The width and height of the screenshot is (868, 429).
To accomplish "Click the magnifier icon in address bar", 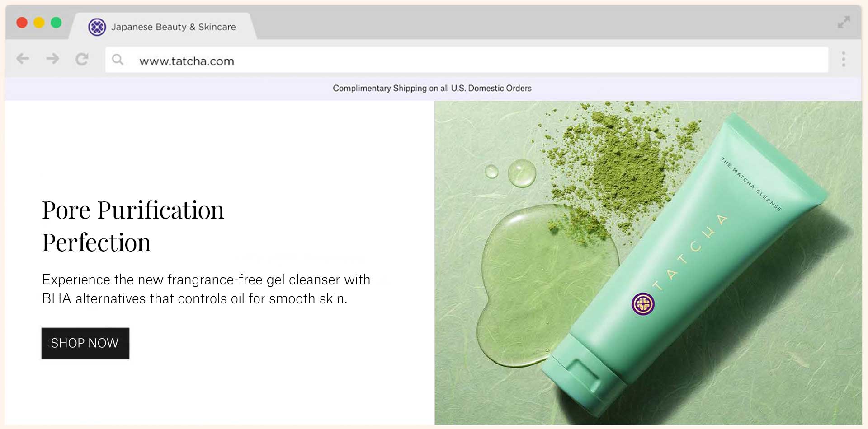I will (118, 59).
